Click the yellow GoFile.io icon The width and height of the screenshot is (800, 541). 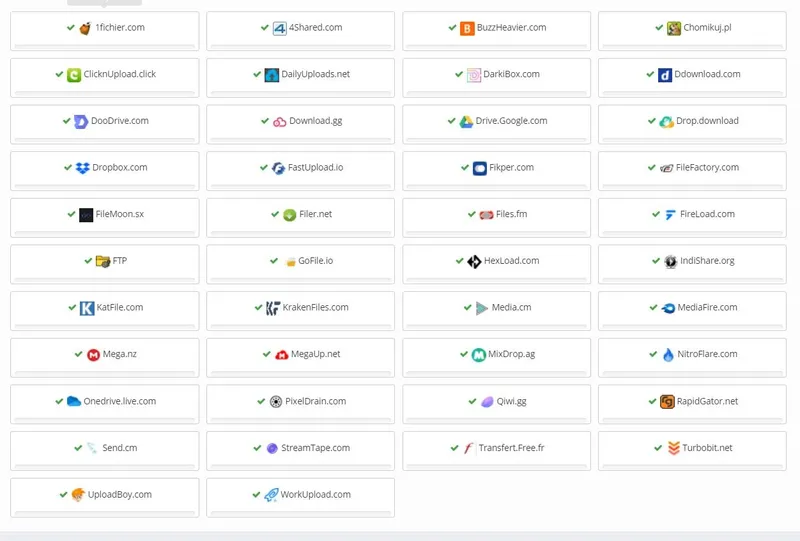tap(290, 262)
